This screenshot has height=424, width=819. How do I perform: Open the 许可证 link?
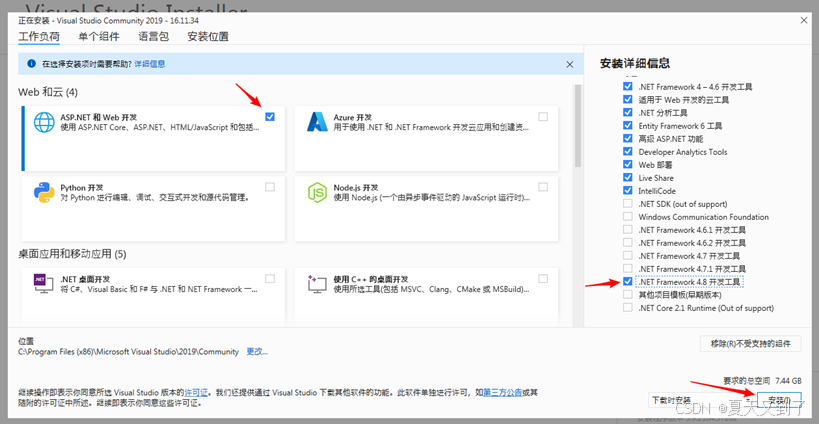click(196, 392)
